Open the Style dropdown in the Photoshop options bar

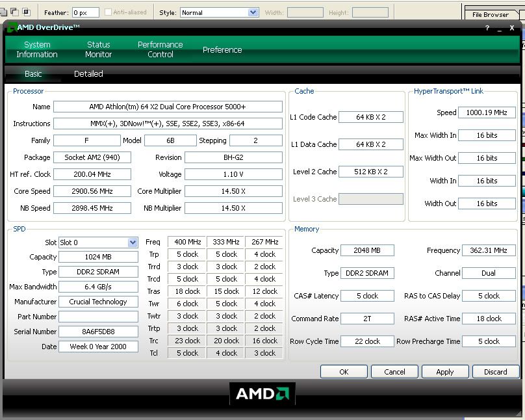[x=253, y=13]
